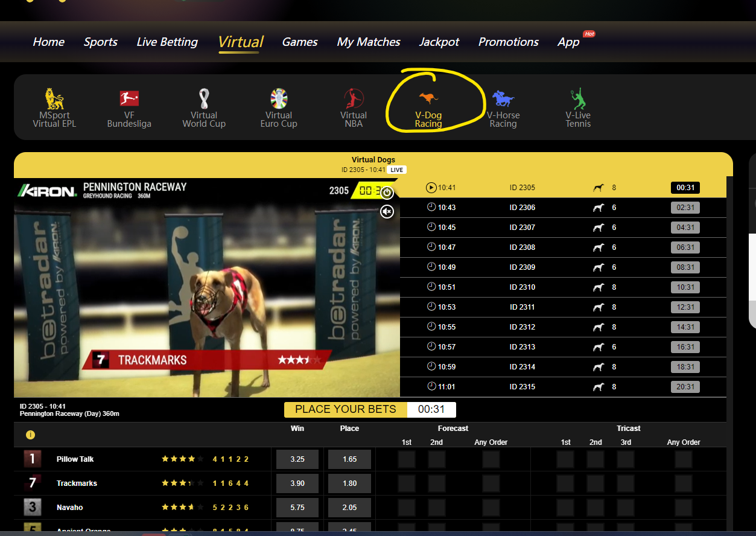Select V-Horse Racing icon
The width and height of the screenshot is (756, 536).
click(503, 99)
